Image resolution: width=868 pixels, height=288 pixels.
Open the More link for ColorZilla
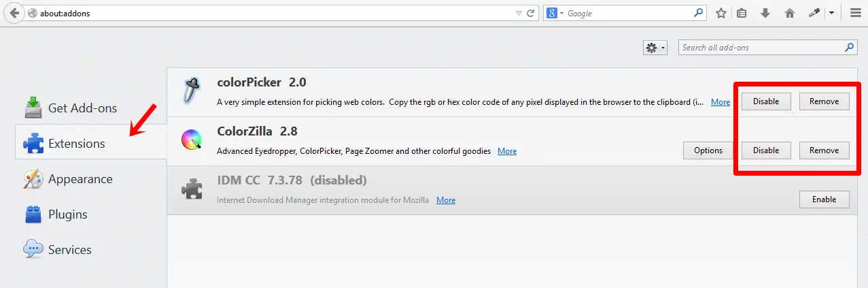[x=507, y=151]
